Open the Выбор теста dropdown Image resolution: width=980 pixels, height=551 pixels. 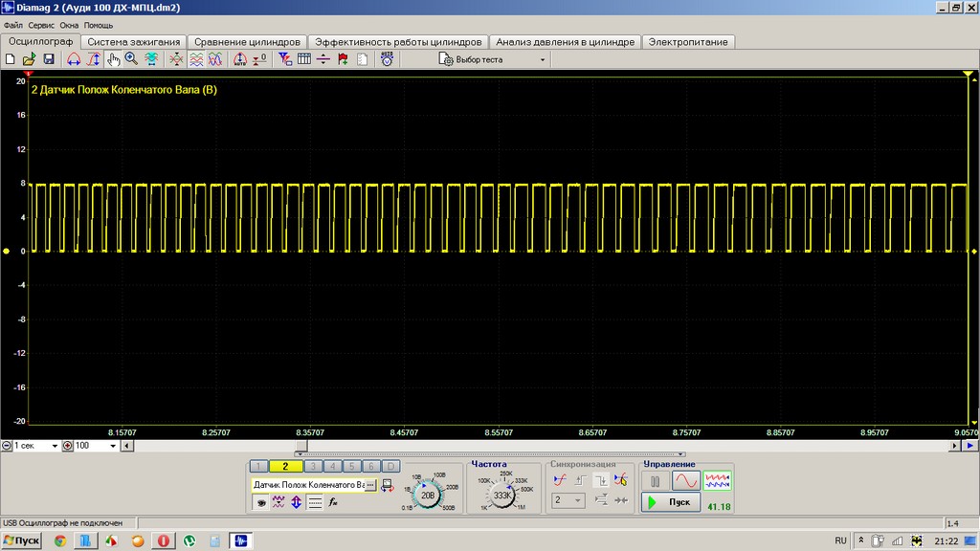pos(493,59)
